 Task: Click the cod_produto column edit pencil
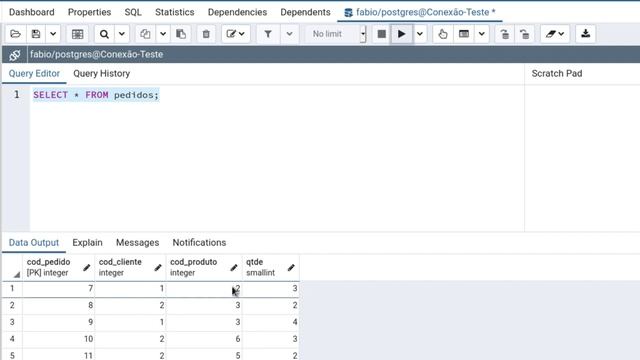click(x=234, y=268)
